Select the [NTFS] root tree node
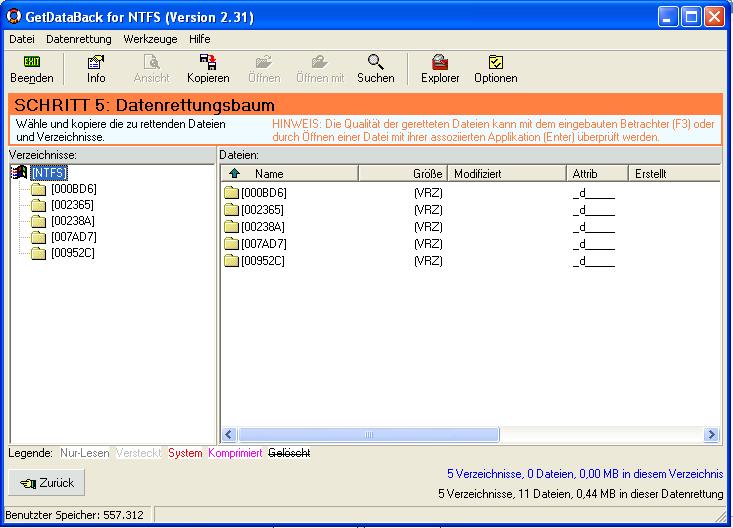Image resolution: width=733 pixels, height=528 pixels. (49, 173)
